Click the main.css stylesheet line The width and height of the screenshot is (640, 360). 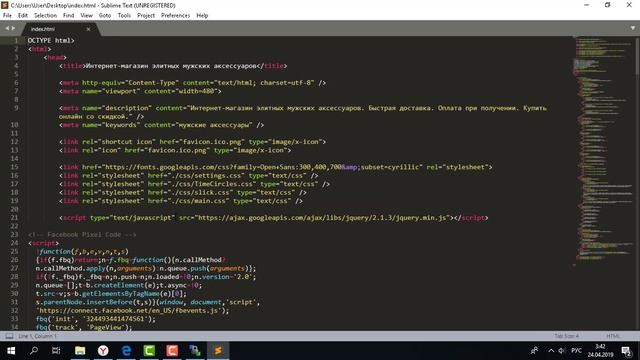pos(181,201)
